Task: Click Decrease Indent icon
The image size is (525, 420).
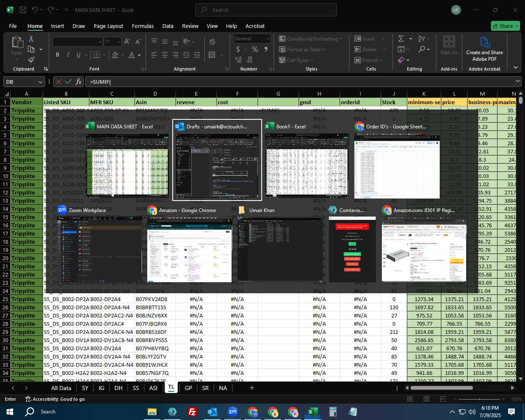Action: click(186, 55)
